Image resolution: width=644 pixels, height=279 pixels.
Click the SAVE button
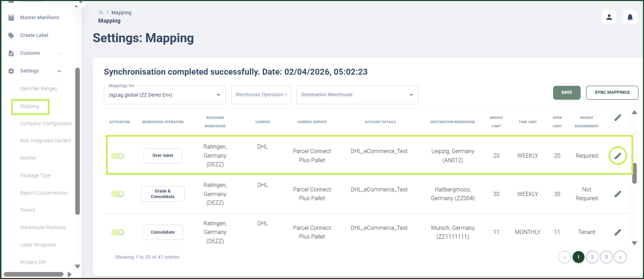[x=567, y=93]
